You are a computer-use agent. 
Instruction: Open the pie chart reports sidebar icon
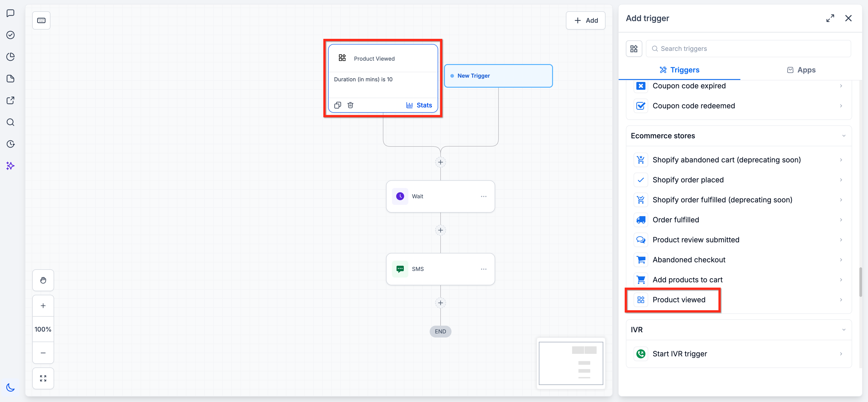(x=10, y=57)
